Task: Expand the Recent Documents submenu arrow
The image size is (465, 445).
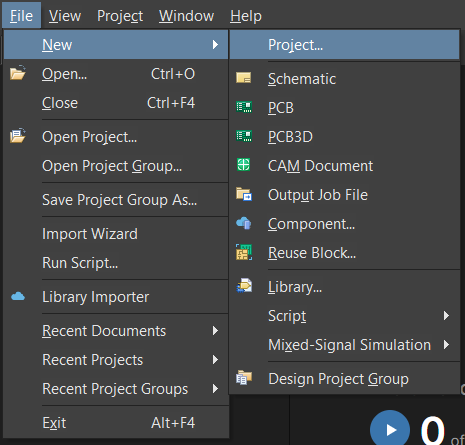Action: (x=215, y=331)
